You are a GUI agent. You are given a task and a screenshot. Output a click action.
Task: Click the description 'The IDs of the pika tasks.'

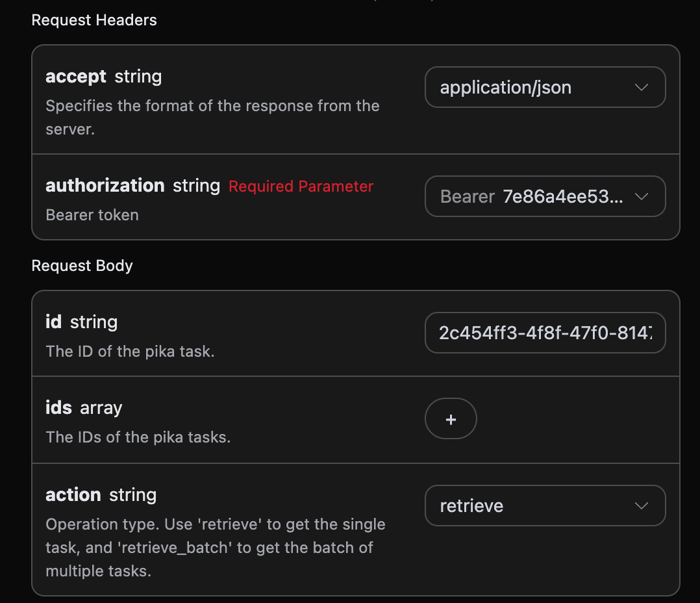pos(138,437)
